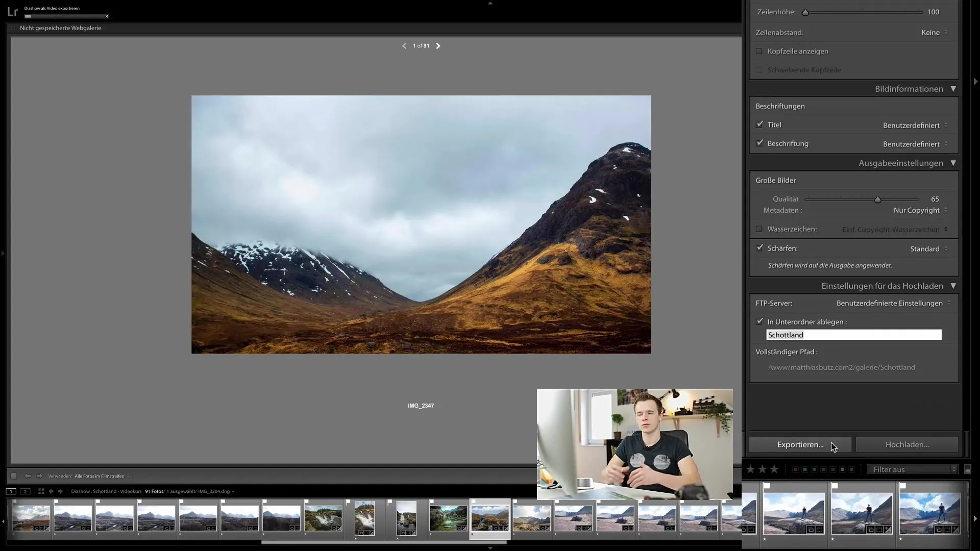
Task: Click toolbar previous photo arrow
Action: coord(28,476)
